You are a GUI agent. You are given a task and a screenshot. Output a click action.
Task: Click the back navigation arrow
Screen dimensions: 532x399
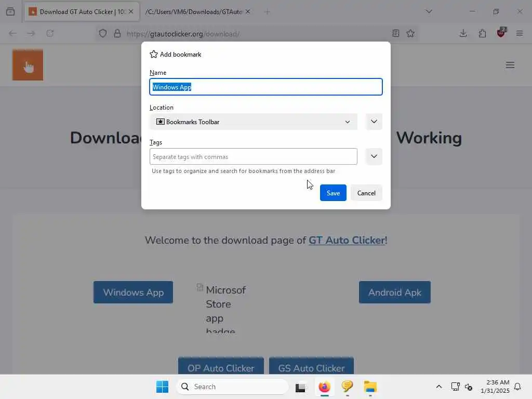(12, 33)
